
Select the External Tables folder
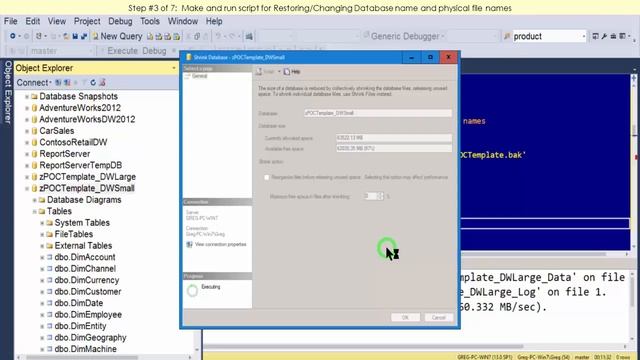coord(83,246)
